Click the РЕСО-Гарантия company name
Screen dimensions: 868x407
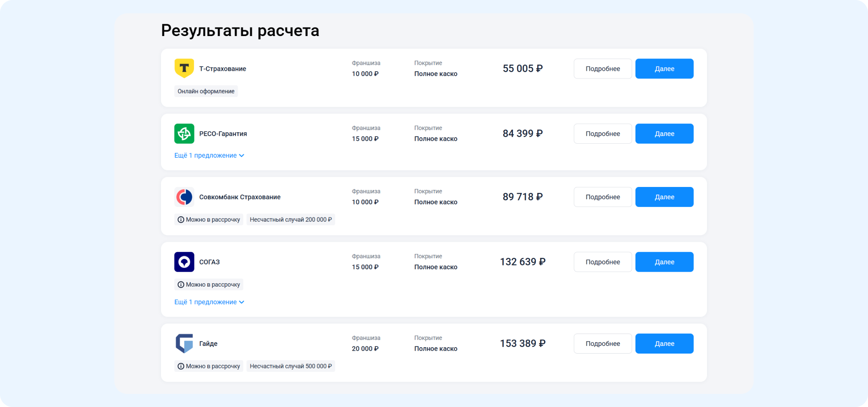click(x=223, y=134)
